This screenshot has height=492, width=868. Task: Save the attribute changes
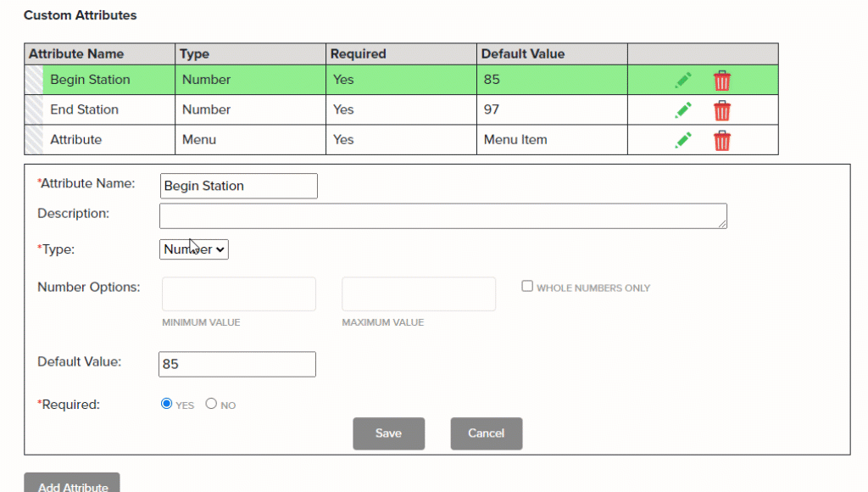(388, 433)
